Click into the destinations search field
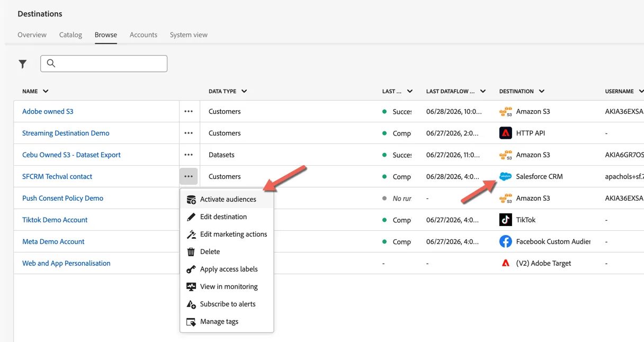The width and height of the screenshot is (644, 342). click(x=104, y=64)
